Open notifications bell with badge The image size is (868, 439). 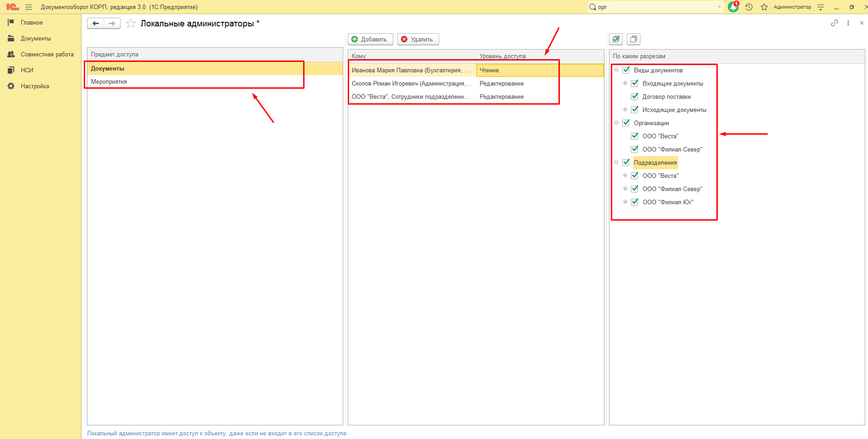pyautogui.click(x=733, y=7)
